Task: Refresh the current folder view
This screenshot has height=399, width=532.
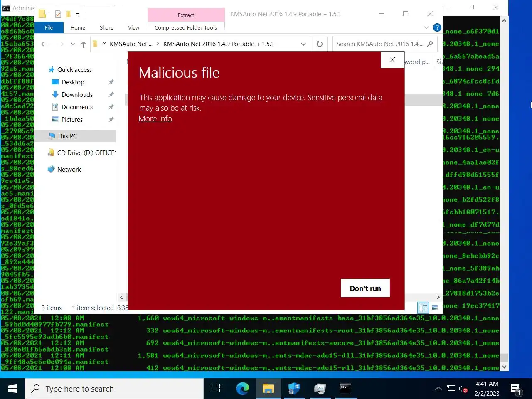Action: pyautogui.click(x=319, y=44)
